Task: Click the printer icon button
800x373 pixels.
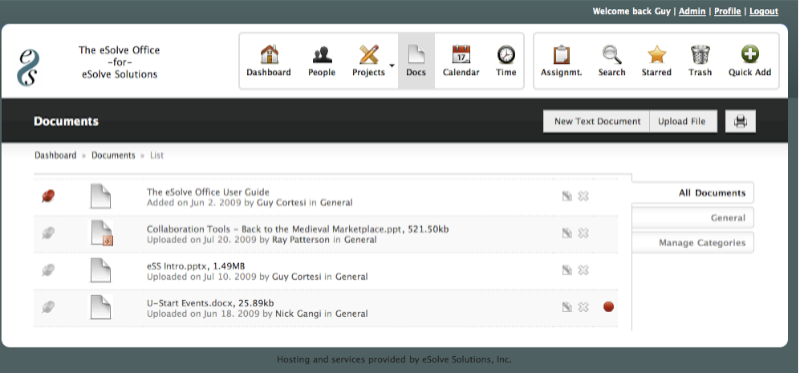Action: point(740,121)
